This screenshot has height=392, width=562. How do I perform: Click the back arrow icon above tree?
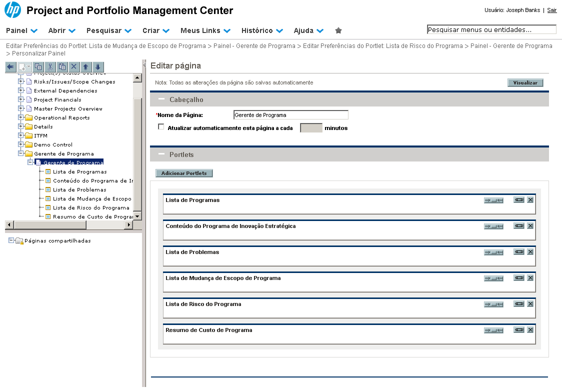click(x=10, y=66)
